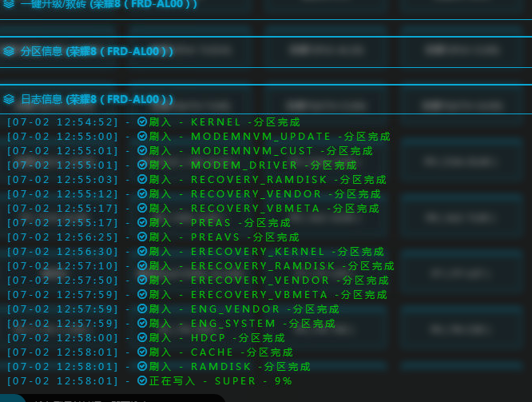Select the ERECOVERY_VENDOR -分区完成 log text

point(290,281)
